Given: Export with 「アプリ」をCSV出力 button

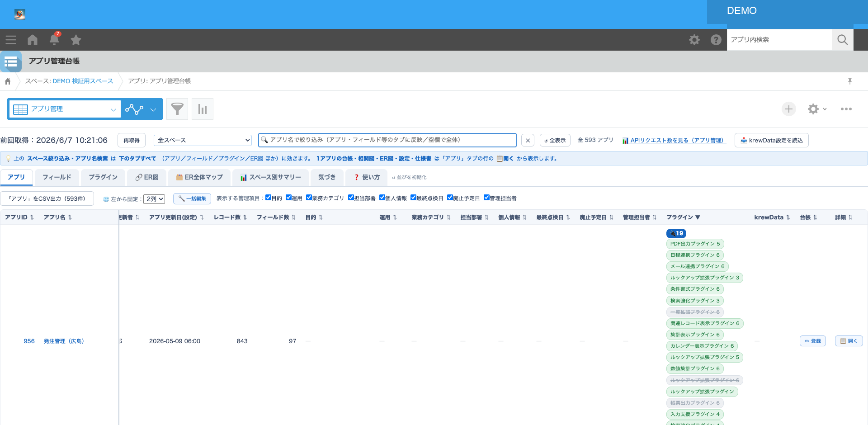Looking at the screenshot, I should coord(47,198).
